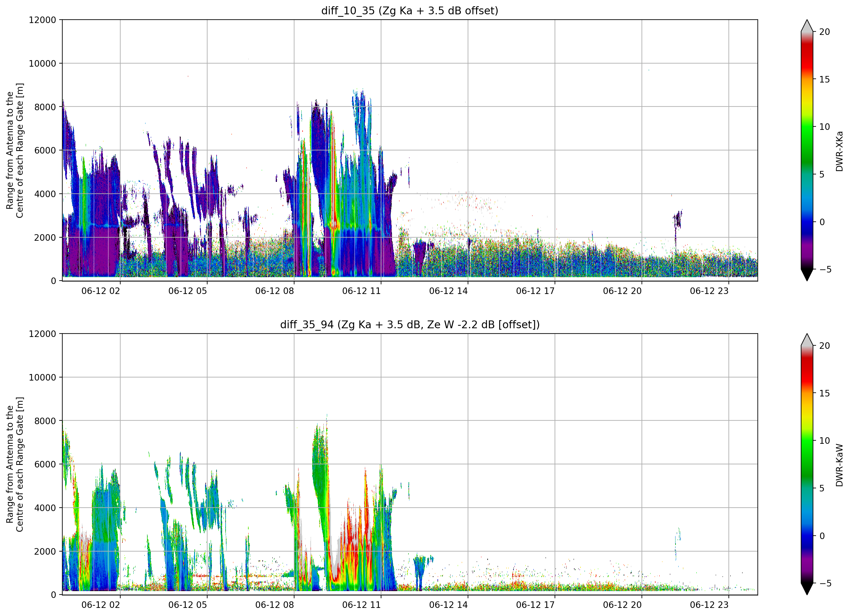850x616 pixels.
Task: Click the "8000" range tick of diff_10_35 plot
Action: coord(45,107)
